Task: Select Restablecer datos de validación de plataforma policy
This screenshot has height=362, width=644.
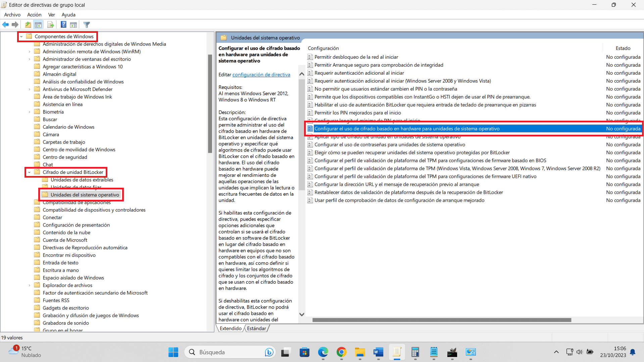Action: tap(408, 192)
